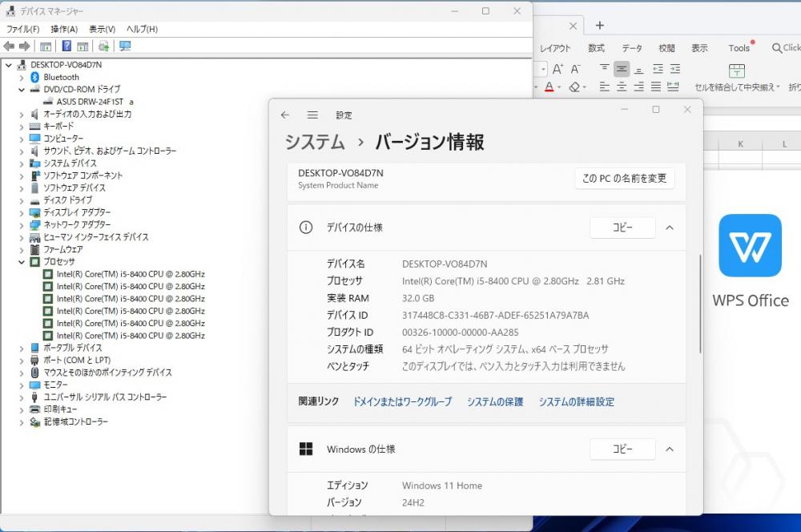The image size is (801, 532).
Task: Open the セルを結合して中央揃え dropdown
Action: [778, 87]
